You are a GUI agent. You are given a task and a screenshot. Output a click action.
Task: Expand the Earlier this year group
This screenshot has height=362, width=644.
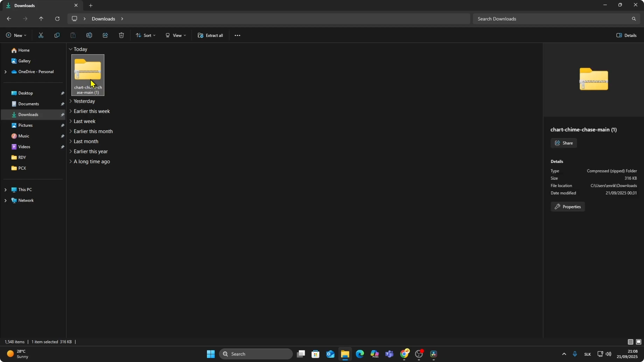click(x=71, y=151)
